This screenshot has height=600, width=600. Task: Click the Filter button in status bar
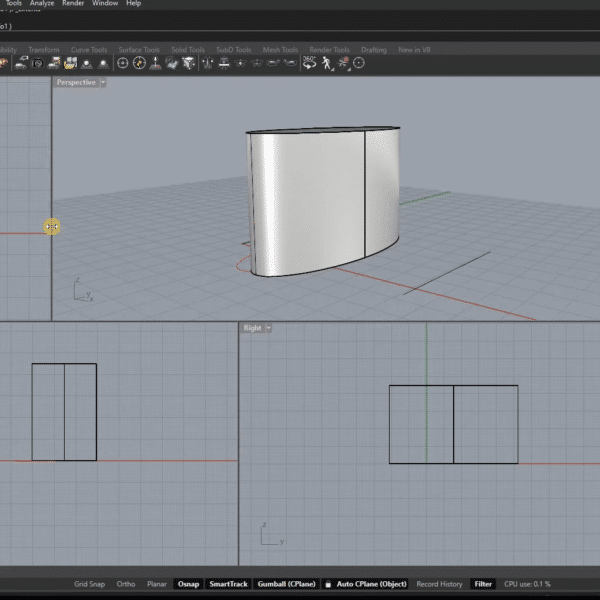(x=483, y=584)
